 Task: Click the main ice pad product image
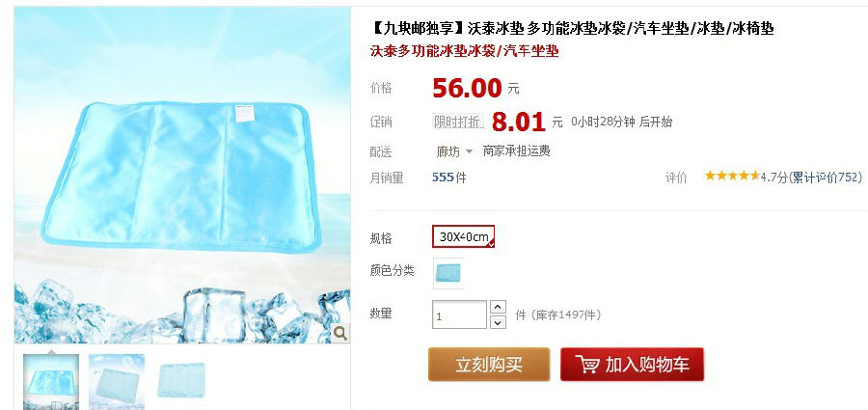[x=182, y=175]
